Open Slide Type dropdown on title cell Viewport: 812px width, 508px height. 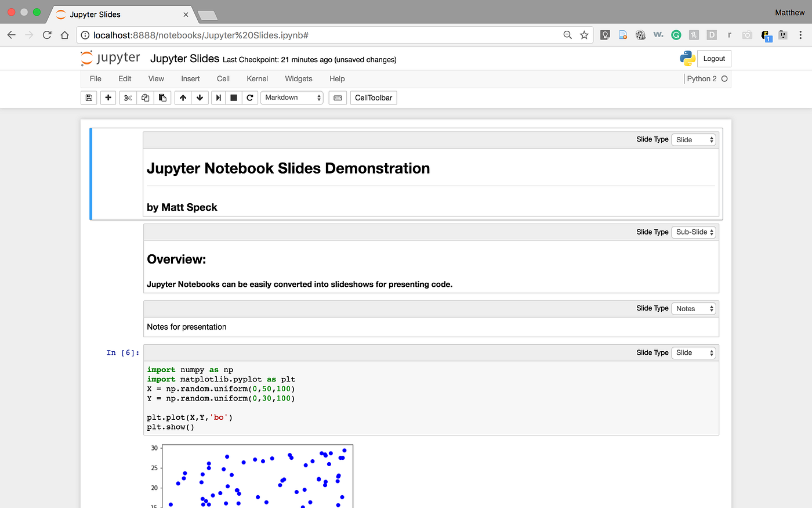click(694, 139)
